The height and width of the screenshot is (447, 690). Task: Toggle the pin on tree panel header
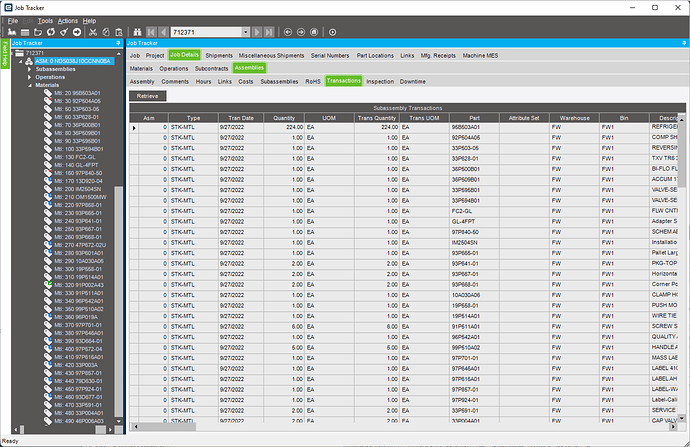pos(118,44)
